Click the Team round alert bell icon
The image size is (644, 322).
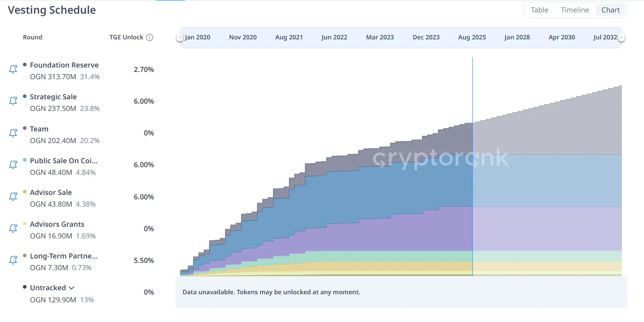(x=13, y=133)
